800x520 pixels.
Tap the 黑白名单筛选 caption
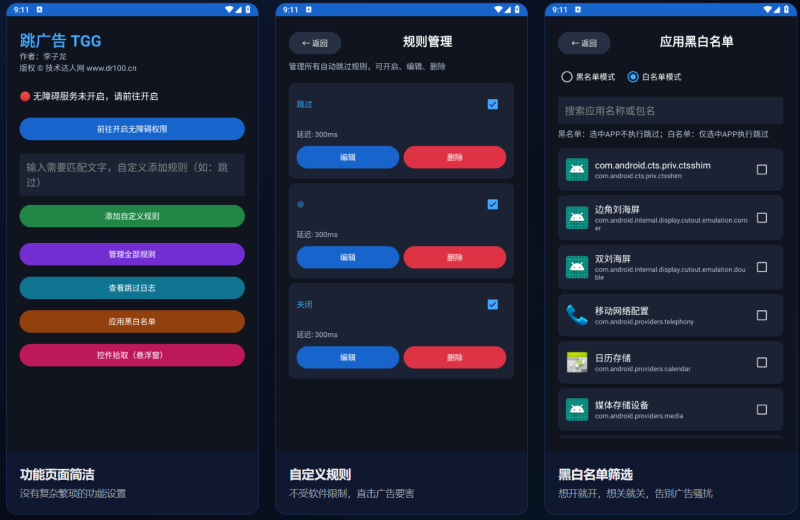tap(595, 475)
